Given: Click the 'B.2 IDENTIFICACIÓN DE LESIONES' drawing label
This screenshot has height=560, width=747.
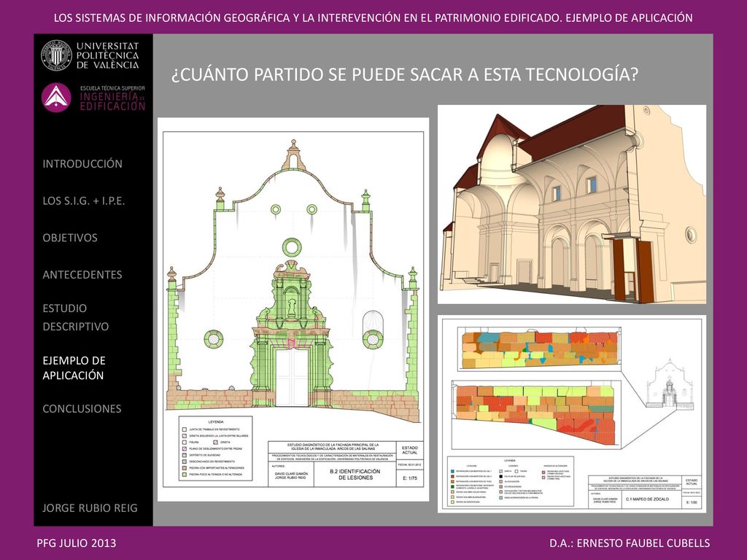Looking at the screenshot, I should click(355, 474).
